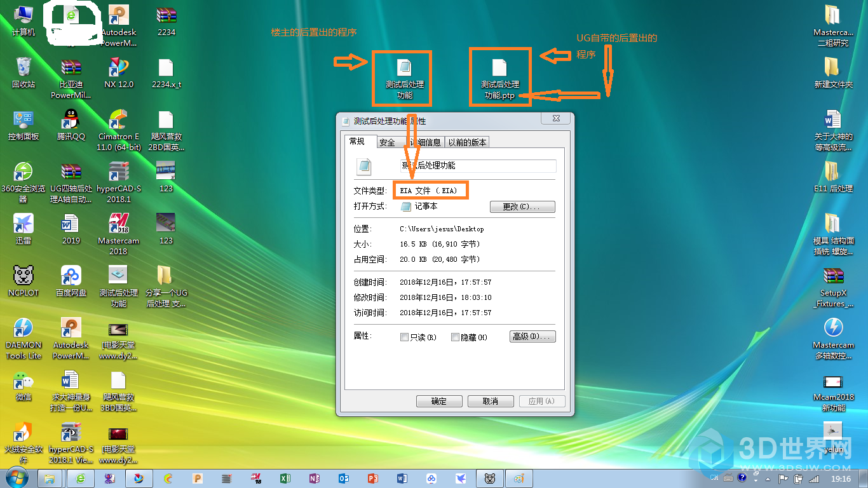The width and height of the screenshot is (868, 488).
Task: Open the 分享一个UG后处理 folder
Action: (166, 286)
